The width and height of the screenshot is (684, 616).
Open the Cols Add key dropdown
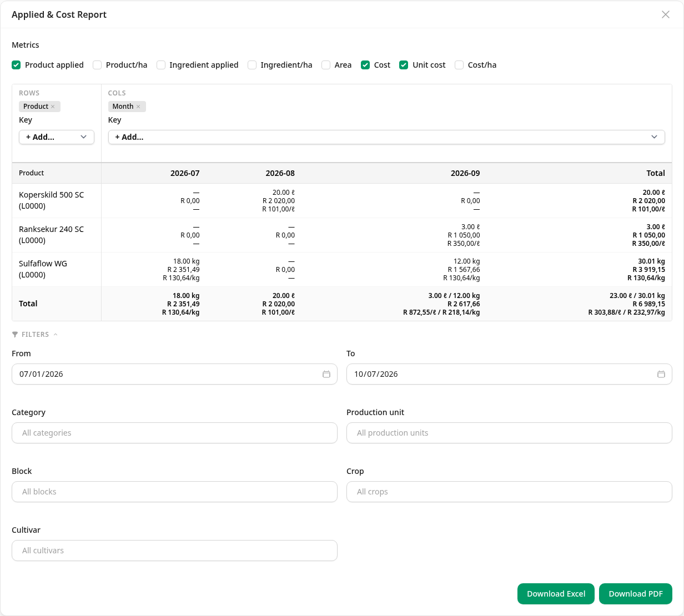coord(386,137)
